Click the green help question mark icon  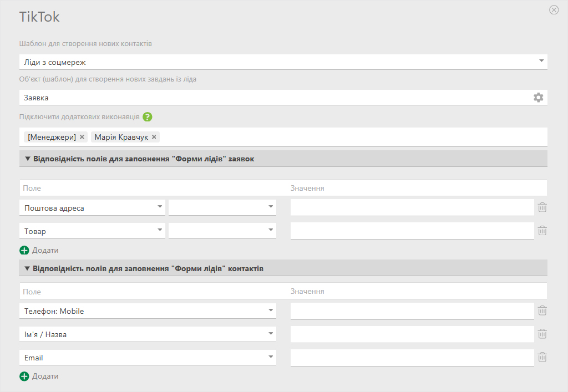coord(147,117)
